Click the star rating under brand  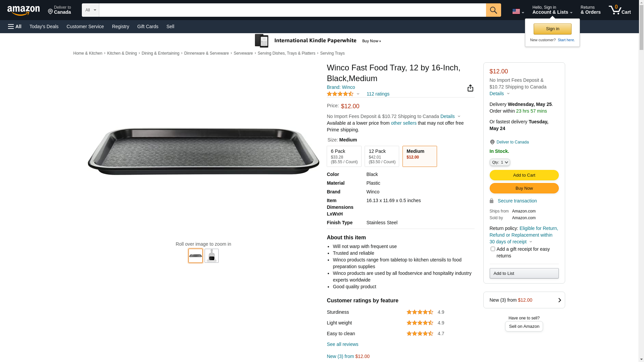340,94
